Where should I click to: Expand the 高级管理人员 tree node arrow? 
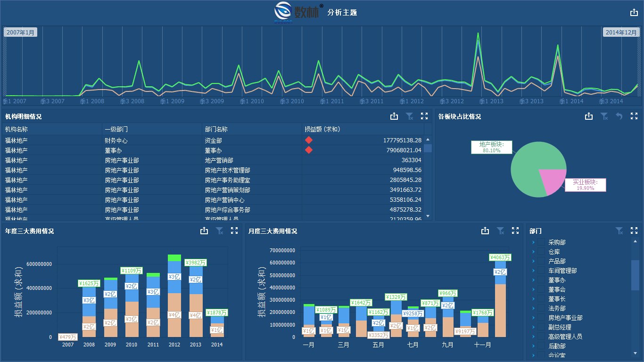pos(533,336)
